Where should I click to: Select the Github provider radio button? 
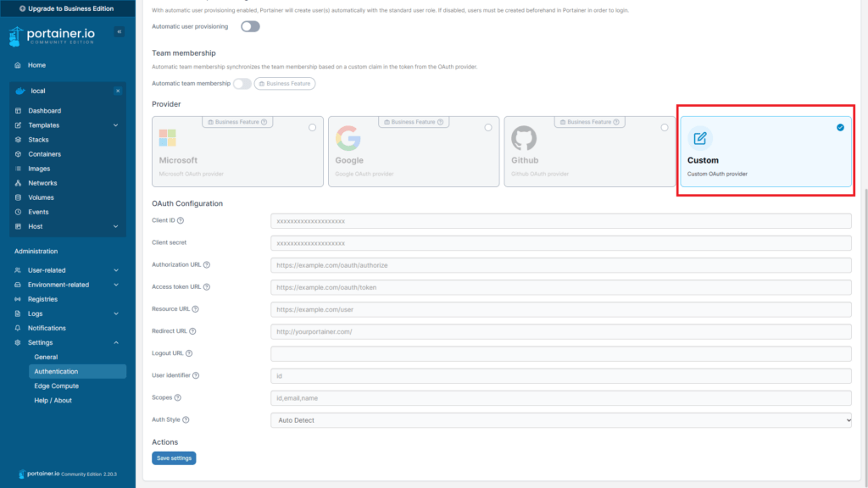(x=665, y=127)
